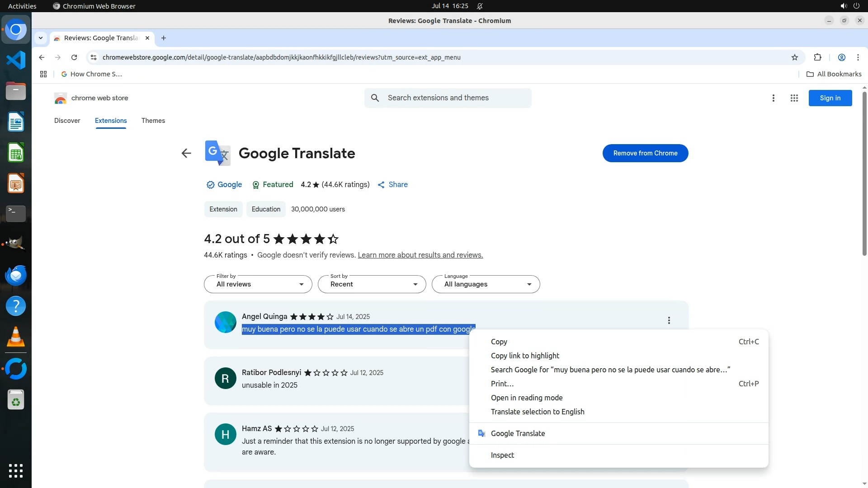View site information icon in address bar

[94, 57]
